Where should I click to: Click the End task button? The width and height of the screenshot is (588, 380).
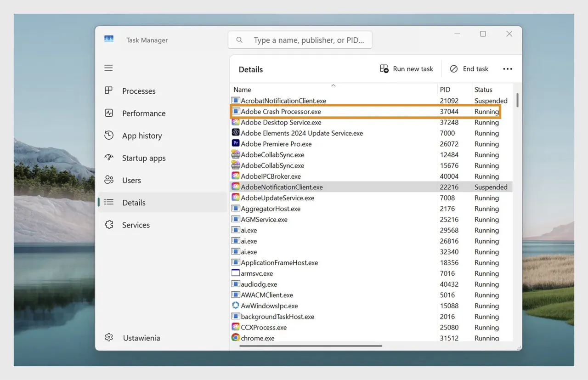[x=469, y=68]
